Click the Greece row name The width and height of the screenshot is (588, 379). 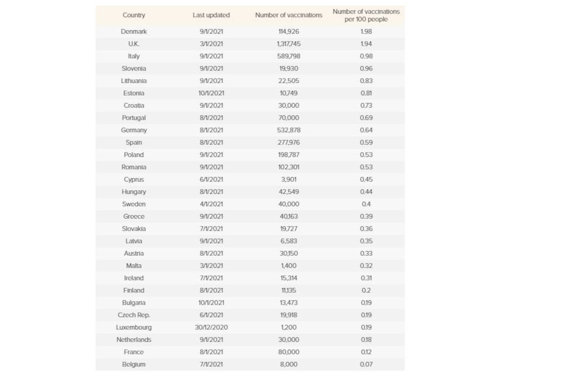coord(134,217)
